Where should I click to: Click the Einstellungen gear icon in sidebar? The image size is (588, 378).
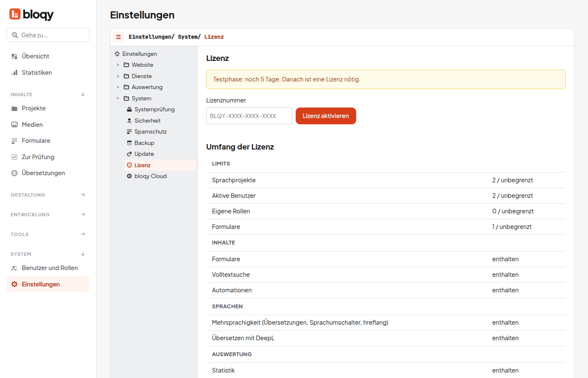click(14, 284)
